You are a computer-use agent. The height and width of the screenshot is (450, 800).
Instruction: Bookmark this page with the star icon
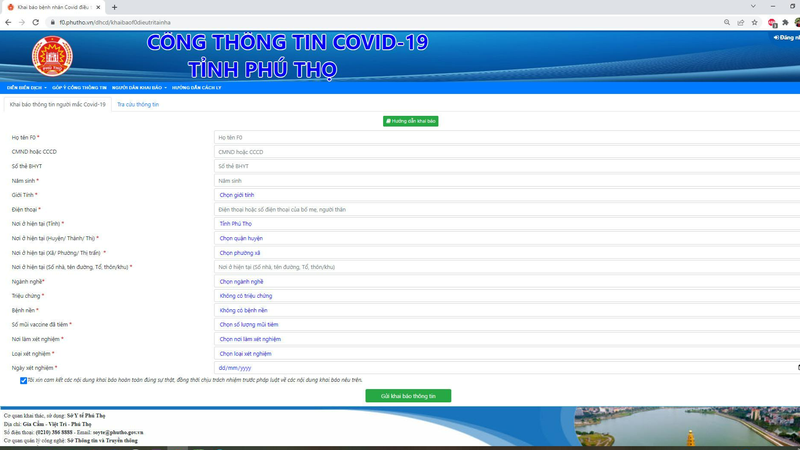point(755,22)
